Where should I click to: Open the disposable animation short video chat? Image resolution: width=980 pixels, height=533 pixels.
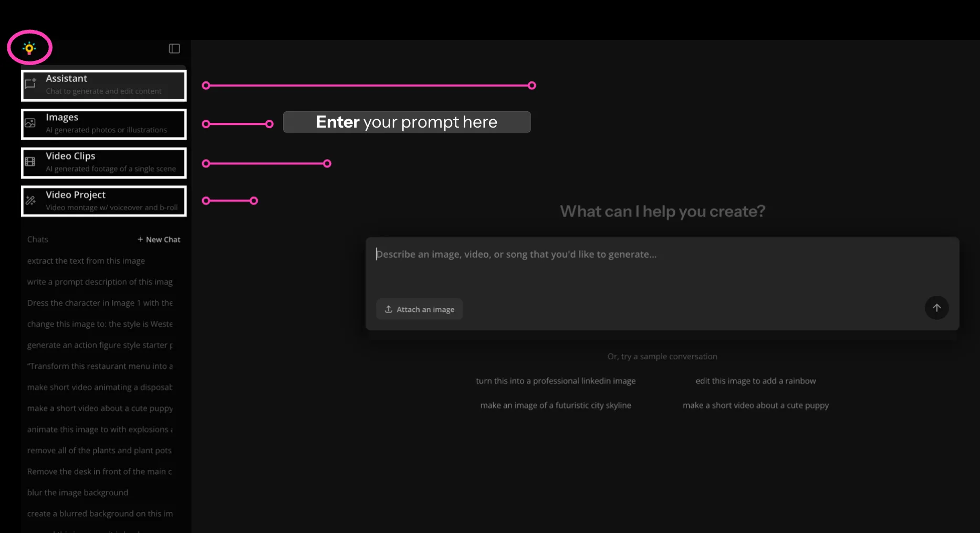pos(99,387)
